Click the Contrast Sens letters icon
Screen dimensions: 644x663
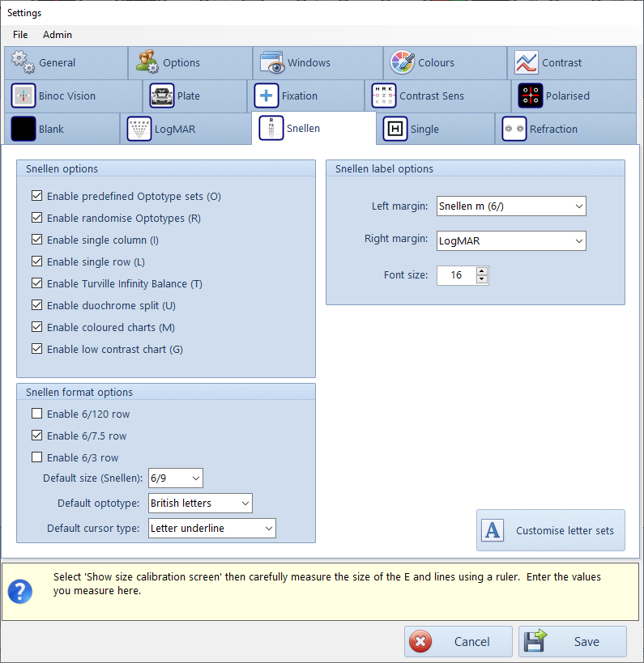click(x=384, y=96)
